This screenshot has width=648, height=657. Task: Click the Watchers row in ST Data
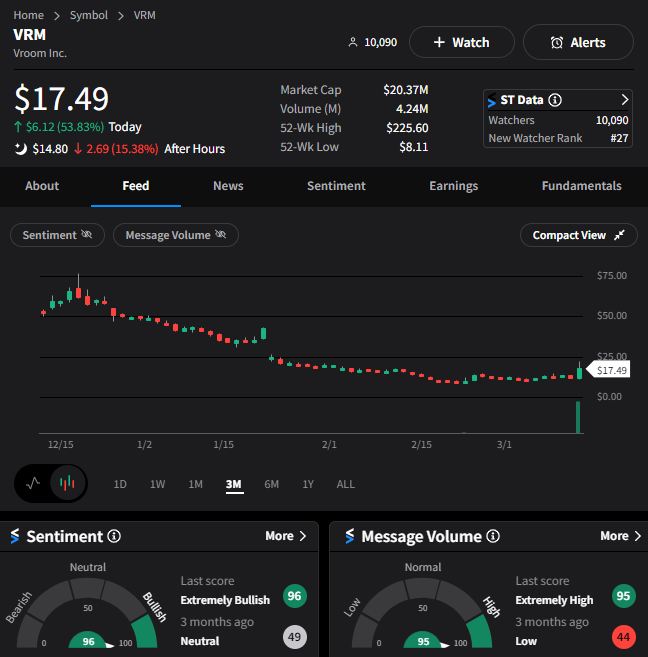tap(558, 120)
